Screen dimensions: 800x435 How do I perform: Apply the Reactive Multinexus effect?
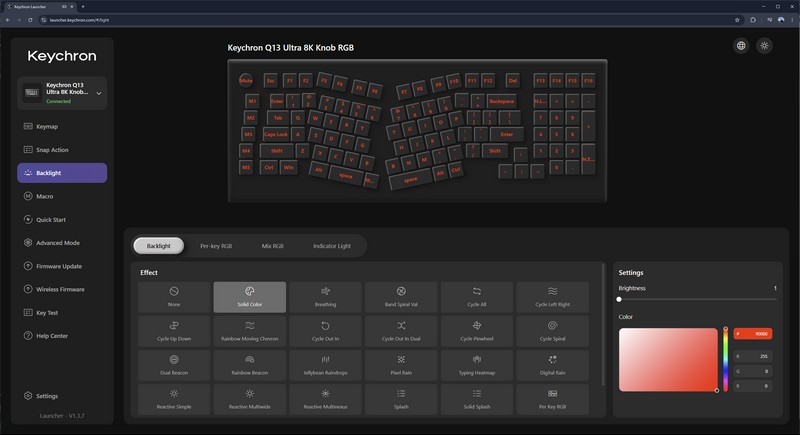pos(325,399)
